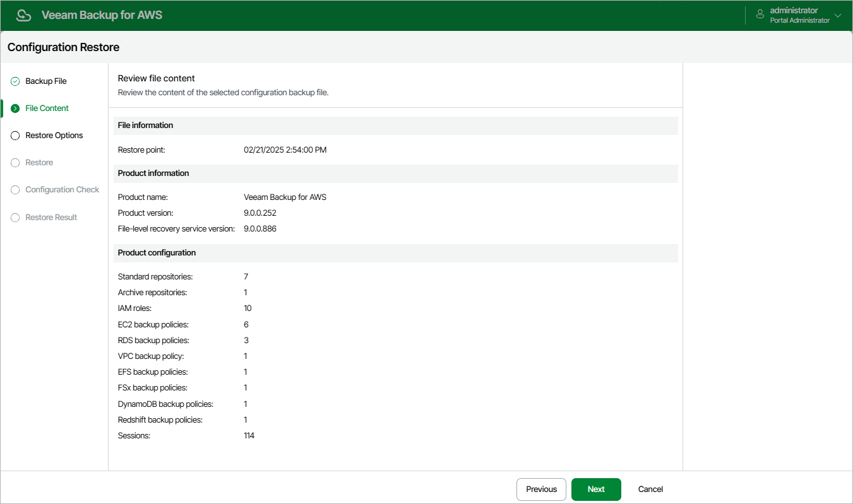Cancel the configuration restore wizard
853x504 pixels.
[650, 489]
